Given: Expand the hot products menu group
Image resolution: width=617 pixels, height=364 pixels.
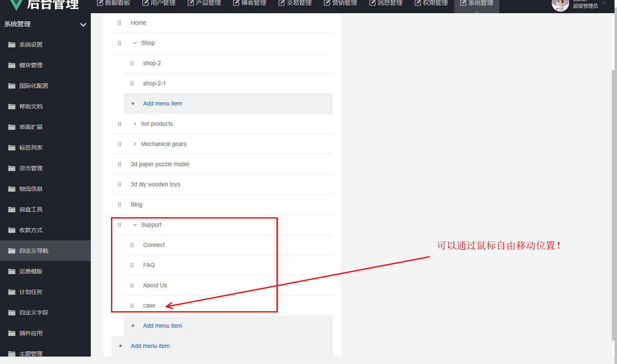Looking at the screenshot, I should click(x=135, y=124).
